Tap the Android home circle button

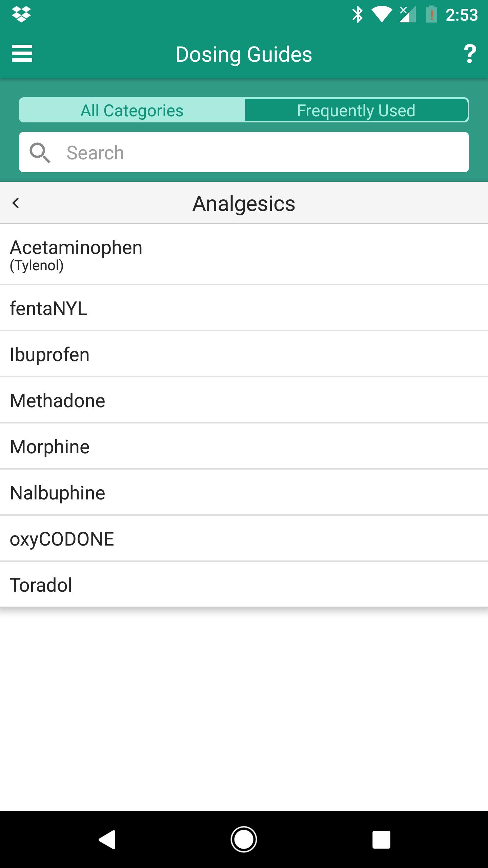coord(244,840)
